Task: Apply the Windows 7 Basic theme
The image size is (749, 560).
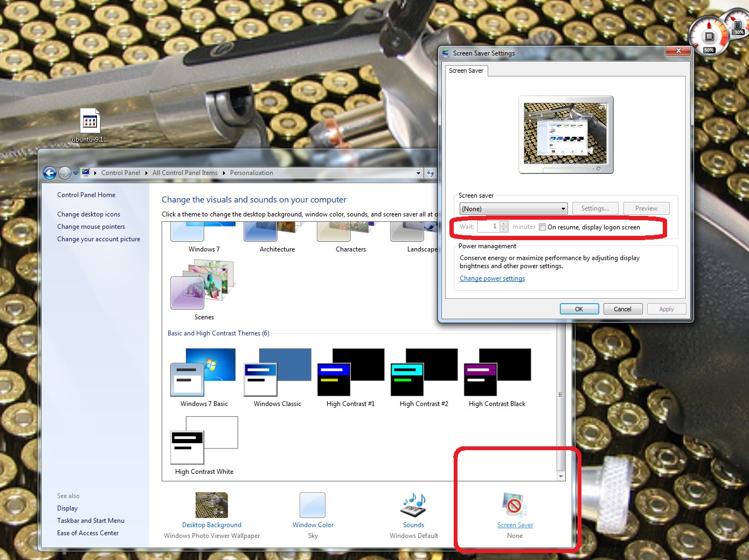Action: (204, 377)
